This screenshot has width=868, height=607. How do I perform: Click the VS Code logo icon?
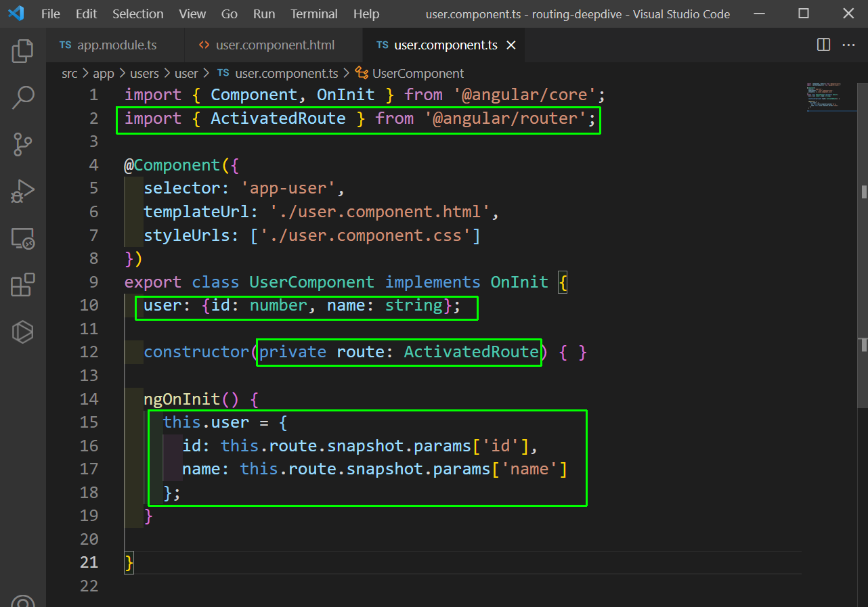click(x=16, y=14)
